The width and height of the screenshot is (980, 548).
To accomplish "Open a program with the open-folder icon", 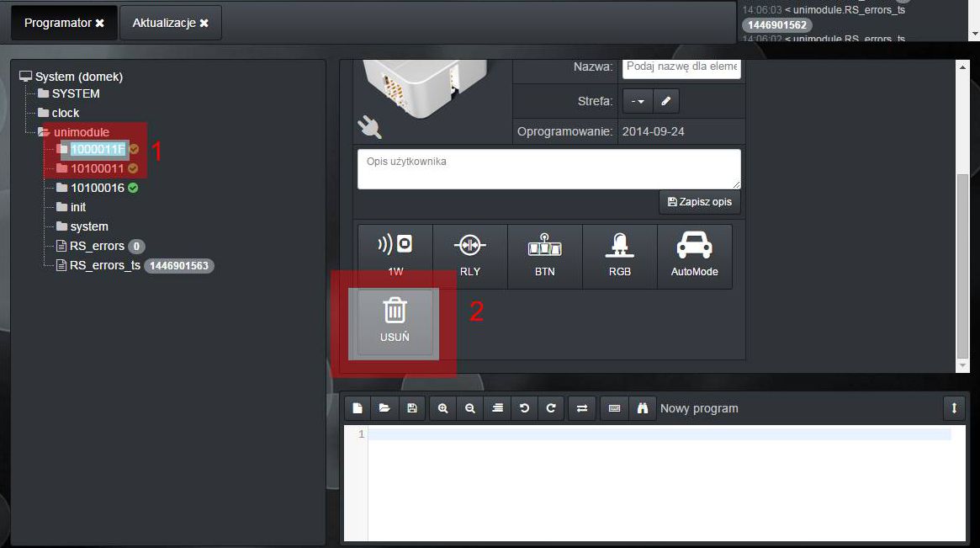I will (384, 408).
